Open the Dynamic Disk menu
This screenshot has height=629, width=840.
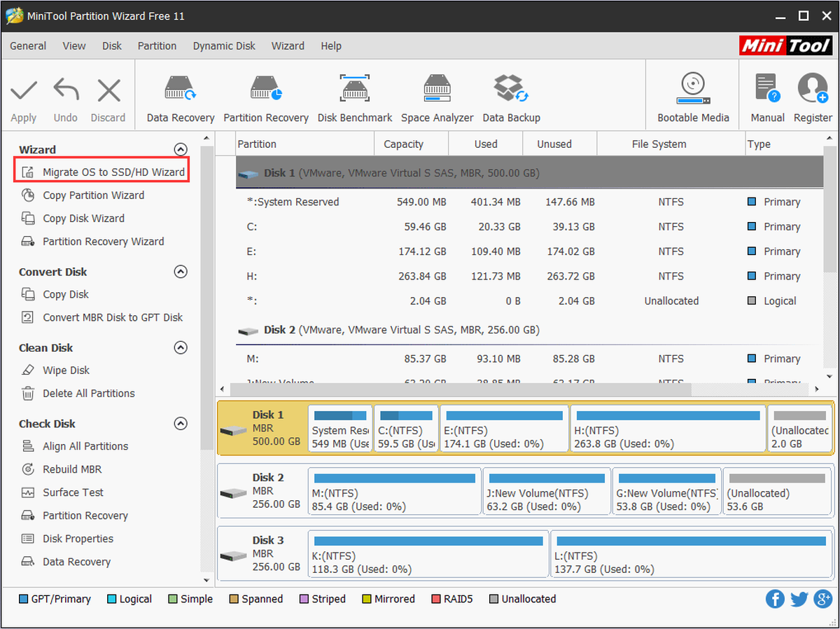tap(224, 46)
